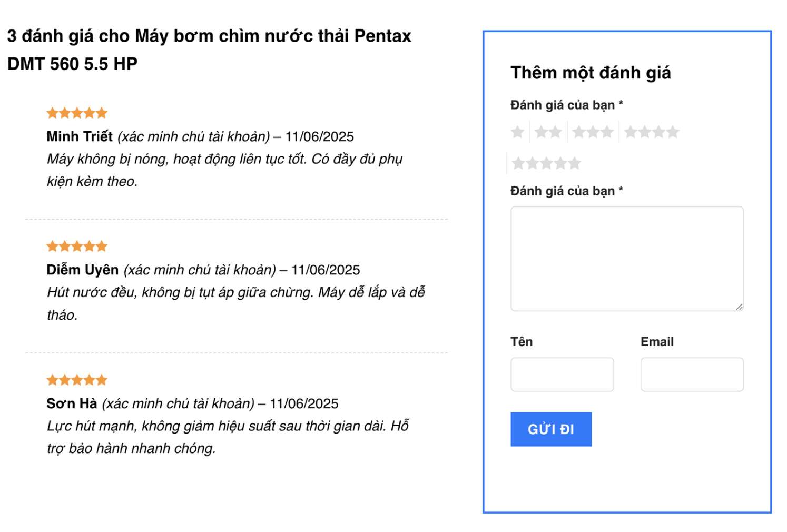Click the heading Thêm một đánh giá
787x532 pixels.
tap(590, 72)
